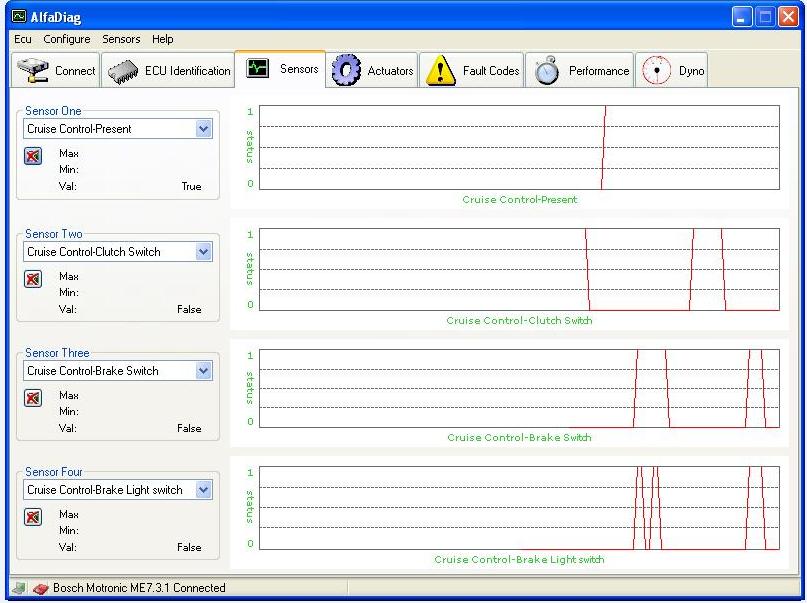Open the Dyno gauge icon tab

[656, 71]
